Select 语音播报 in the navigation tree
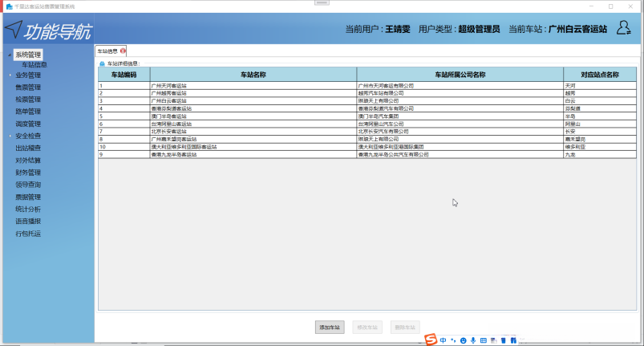 (x=28, y=221)
